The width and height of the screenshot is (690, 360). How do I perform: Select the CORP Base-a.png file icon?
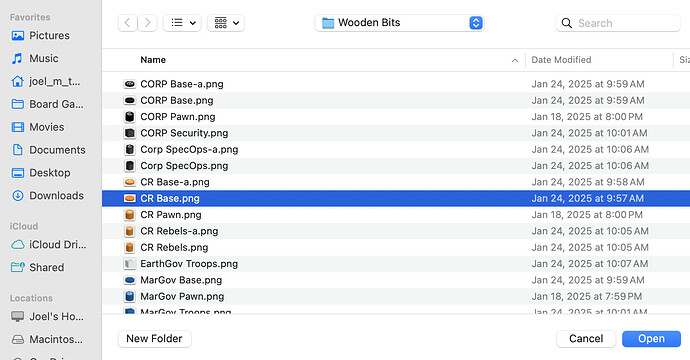point(129,84)
